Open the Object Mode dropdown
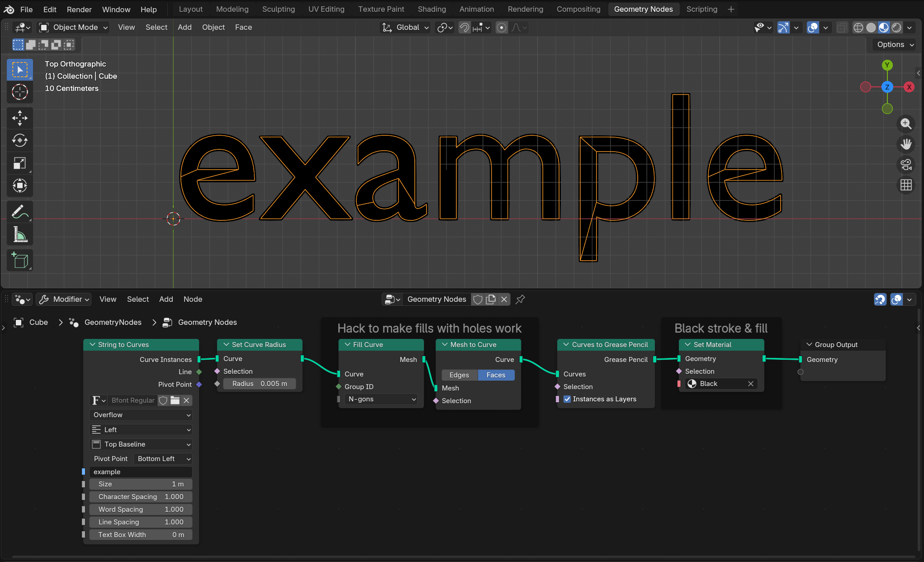 tap(74, 28)
